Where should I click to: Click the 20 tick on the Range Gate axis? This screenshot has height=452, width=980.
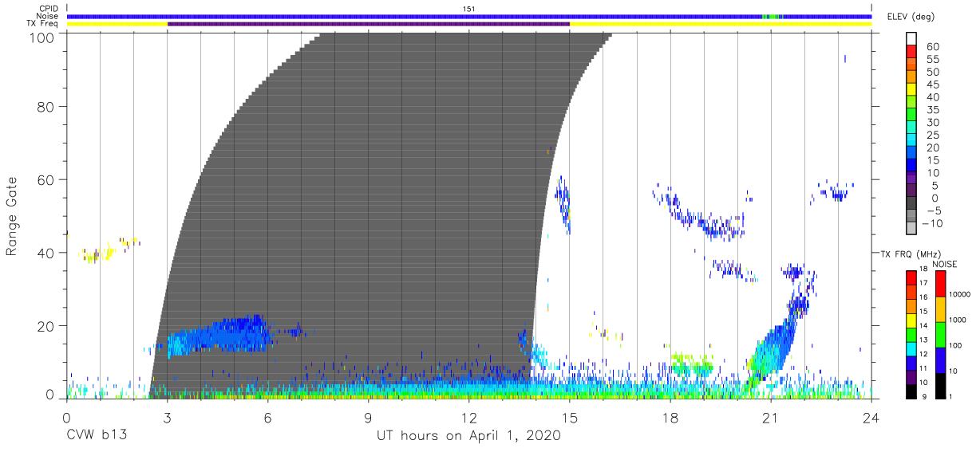pyautogui.click(x=46, y=326)
